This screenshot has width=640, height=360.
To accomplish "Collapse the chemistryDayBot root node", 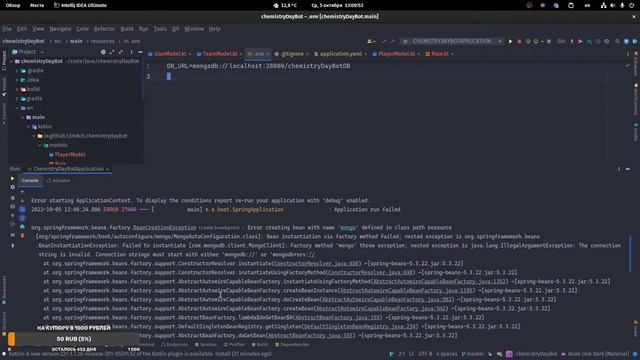I will (12, 61).
